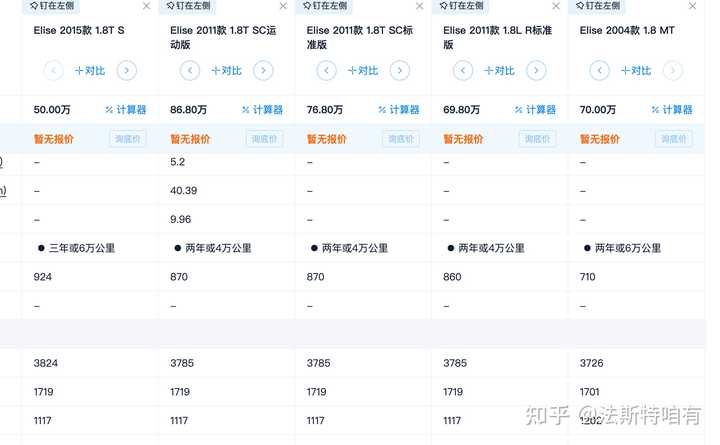Move Elise 2015款 1.8T S column right
Viewport: 720px width, 445px height.
coord(127,71)
